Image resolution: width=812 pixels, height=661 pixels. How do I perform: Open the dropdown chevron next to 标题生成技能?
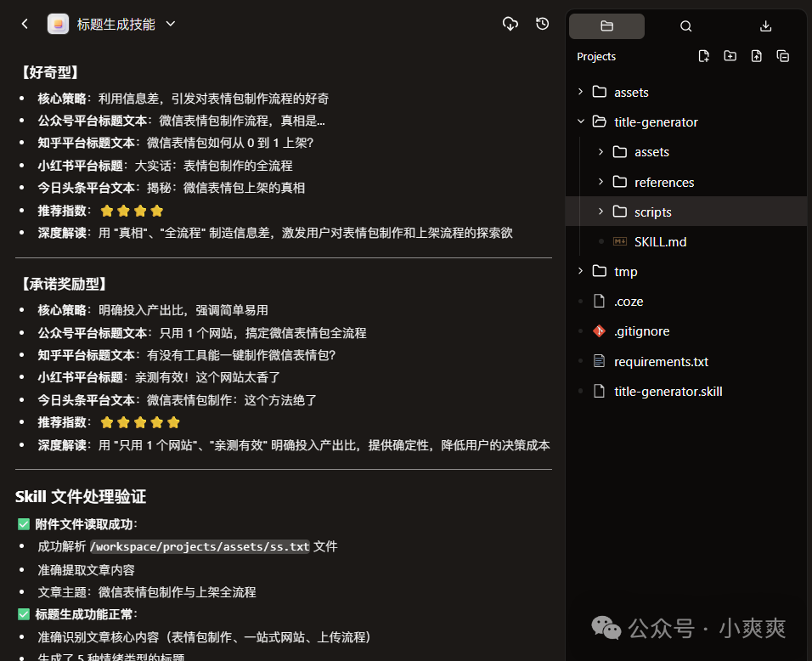click(170, 24)
